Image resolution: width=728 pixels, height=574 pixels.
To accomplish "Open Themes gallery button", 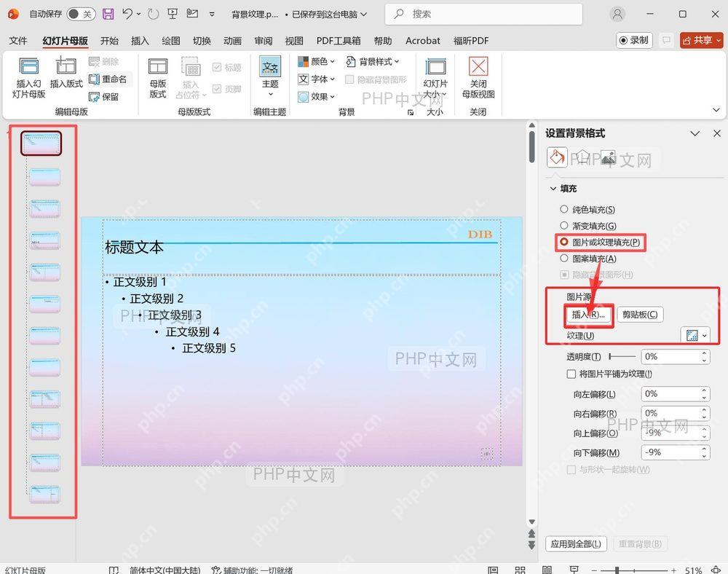I will pos(270,76).
